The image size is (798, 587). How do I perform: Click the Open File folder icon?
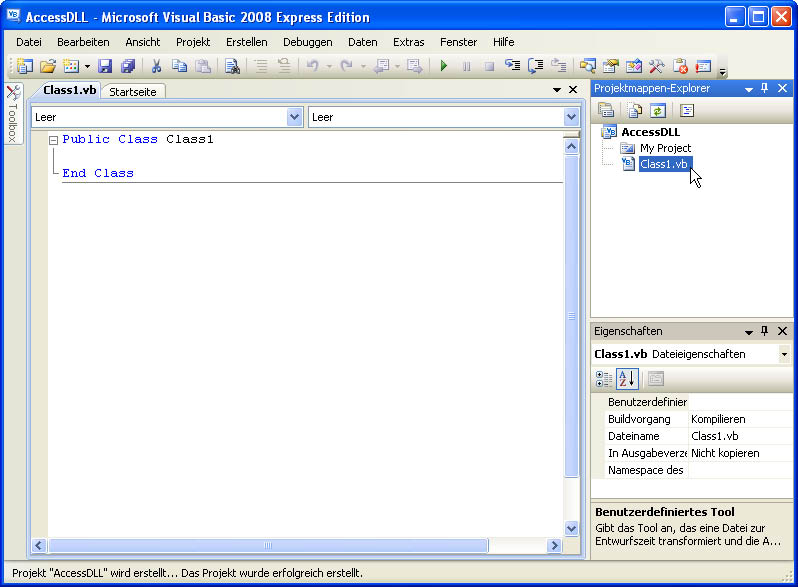[x=47, y=66]
